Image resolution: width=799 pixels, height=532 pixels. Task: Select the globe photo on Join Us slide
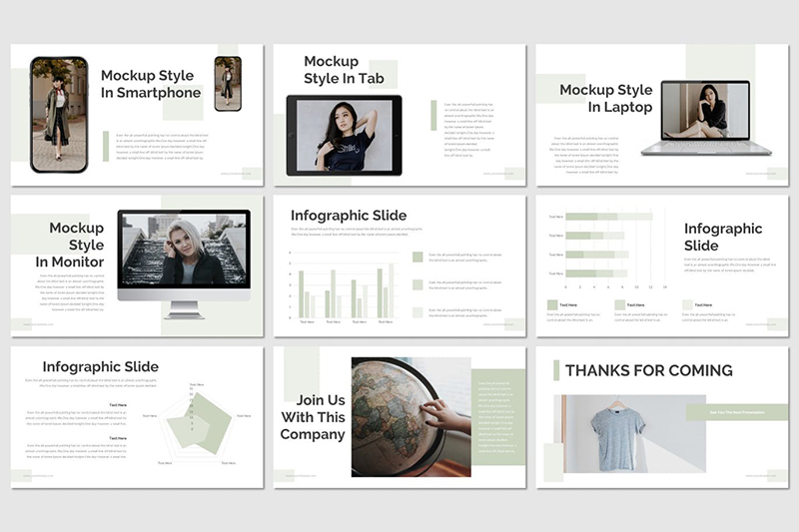(409, 416)
